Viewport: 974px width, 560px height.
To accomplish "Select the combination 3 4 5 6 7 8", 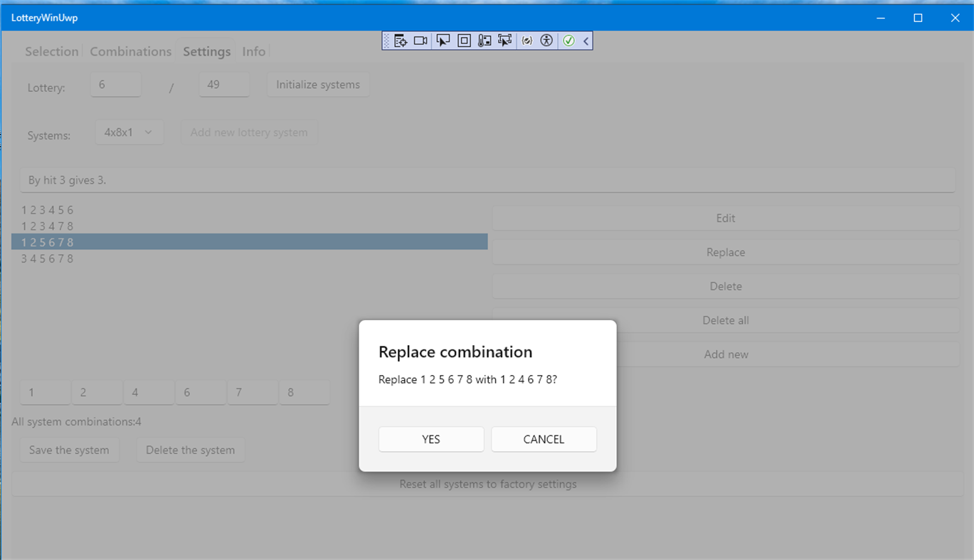I will point(48,258).
